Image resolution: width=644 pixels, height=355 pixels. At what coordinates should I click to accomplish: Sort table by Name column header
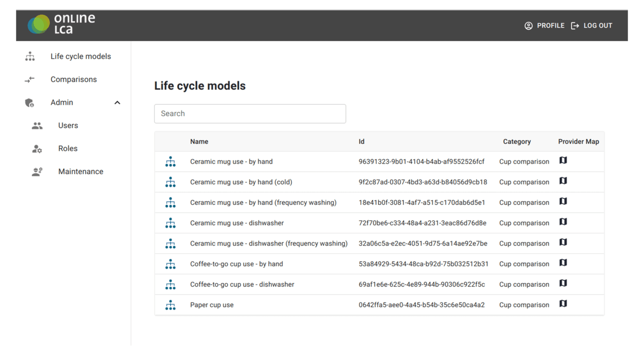point(199,142)
